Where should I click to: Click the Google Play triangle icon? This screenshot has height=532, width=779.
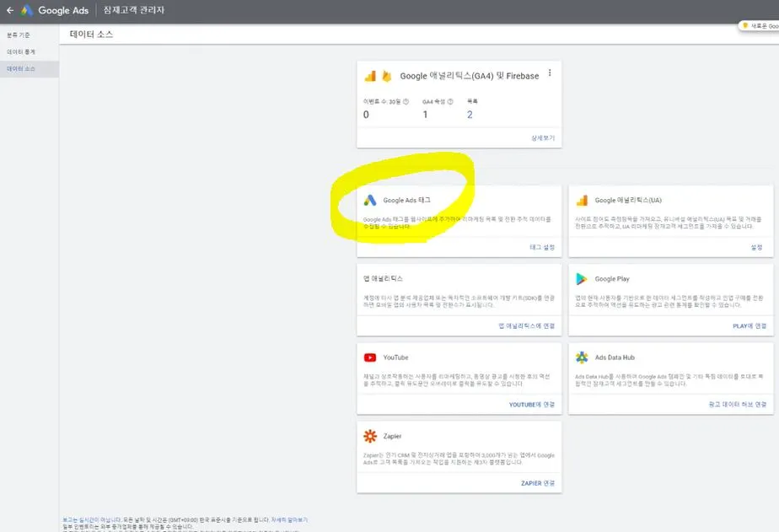581,279
